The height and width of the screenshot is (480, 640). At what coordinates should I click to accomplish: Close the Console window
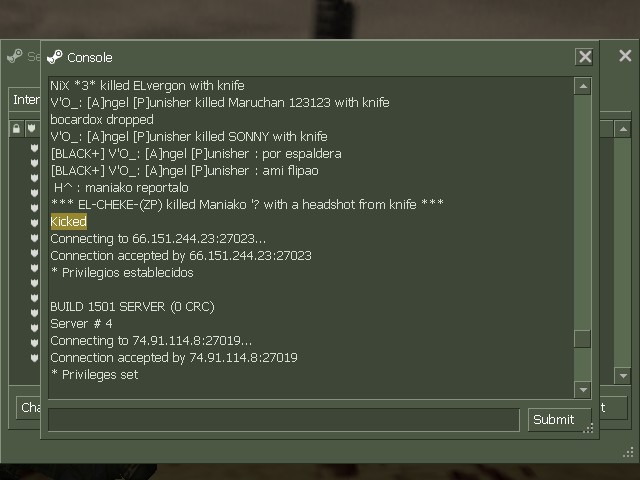584,57
